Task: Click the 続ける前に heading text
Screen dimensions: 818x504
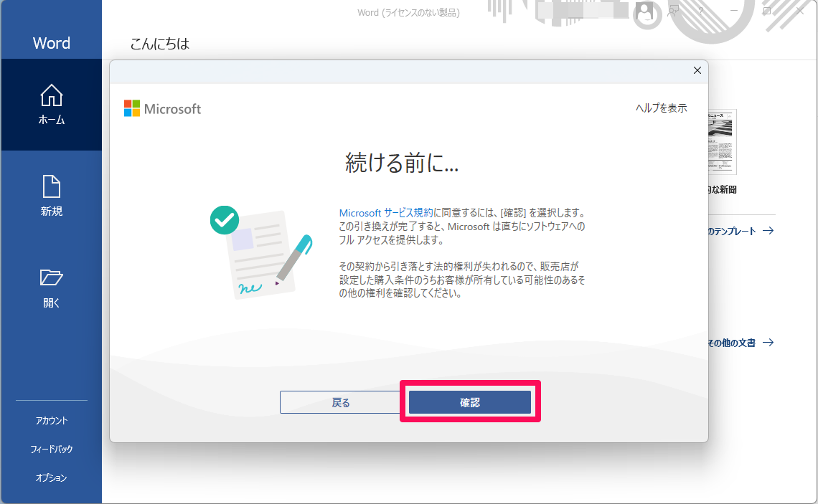Action: [x=402, y=163]
